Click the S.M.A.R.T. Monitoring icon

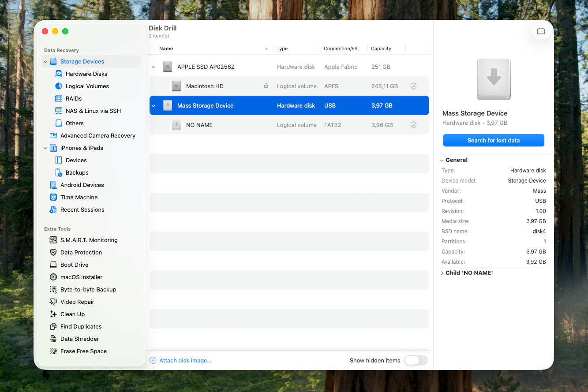click(x=53, y=240)
